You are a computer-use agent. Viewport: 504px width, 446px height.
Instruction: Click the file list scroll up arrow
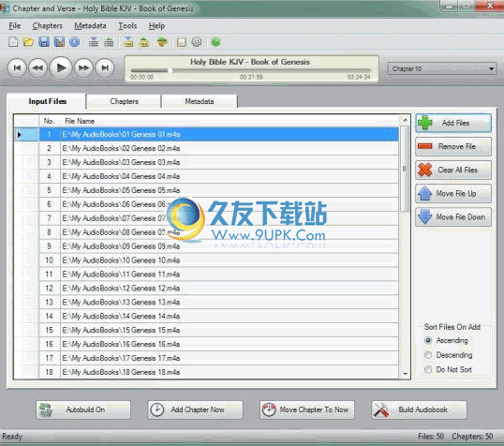[x=405, y=120]
